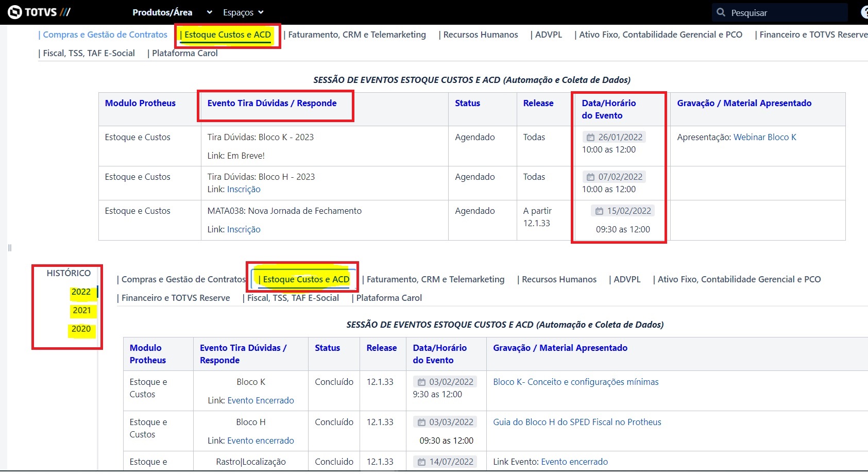The image size is (868, 474).
Task: Click calendar icon beside 15/02/2022
Action: (x=599, y=211)
